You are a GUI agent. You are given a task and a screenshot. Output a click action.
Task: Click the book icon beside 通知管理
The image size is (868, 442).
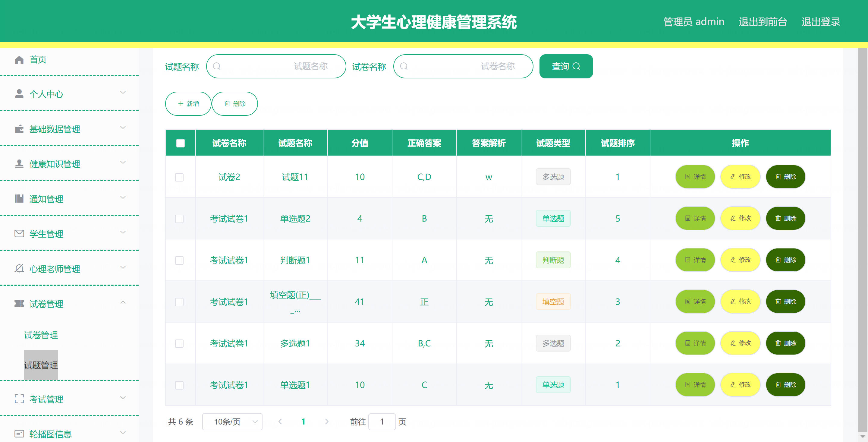pyautogui.click(x=19, y=199)
